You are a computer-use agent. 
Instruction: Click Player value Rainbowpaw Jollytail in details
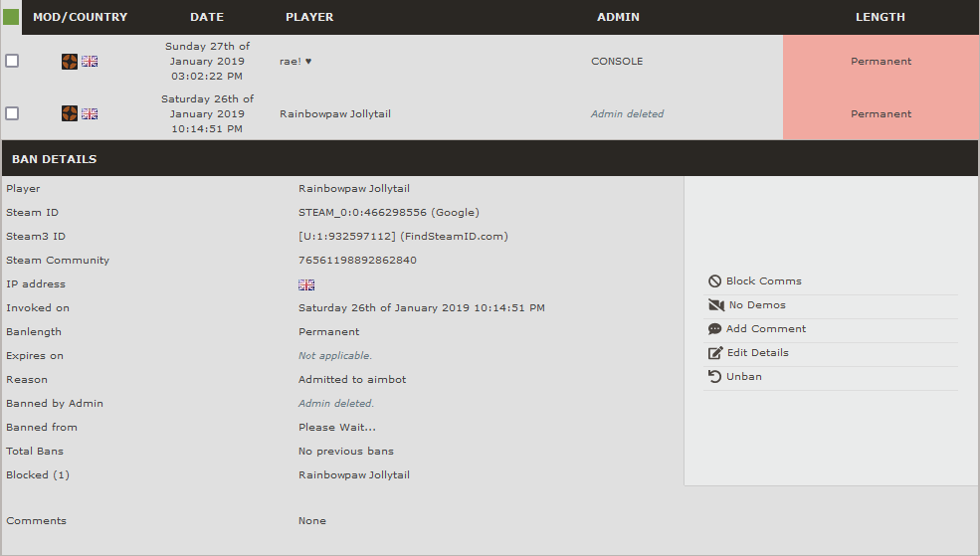(354, 189)
